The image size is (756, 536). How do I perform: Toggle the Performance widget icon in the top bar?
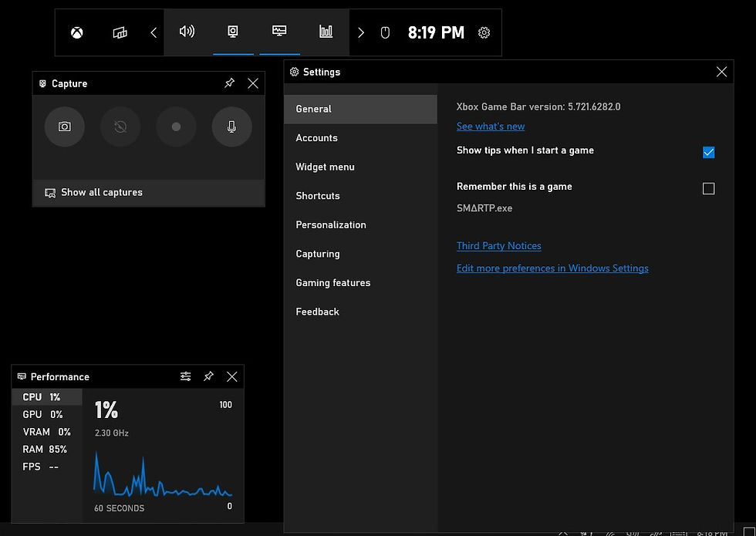pos(279,32)
